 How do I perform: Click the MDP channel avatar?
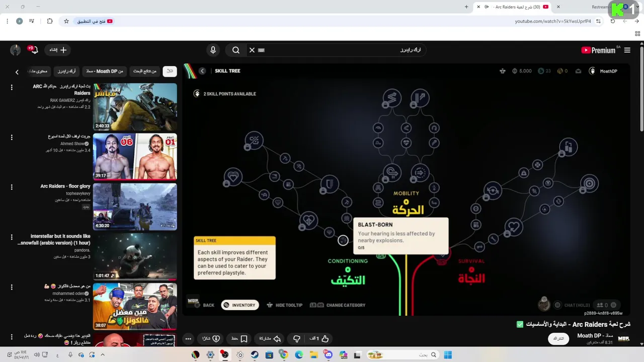pyautogui.click(x=623, y=338)
